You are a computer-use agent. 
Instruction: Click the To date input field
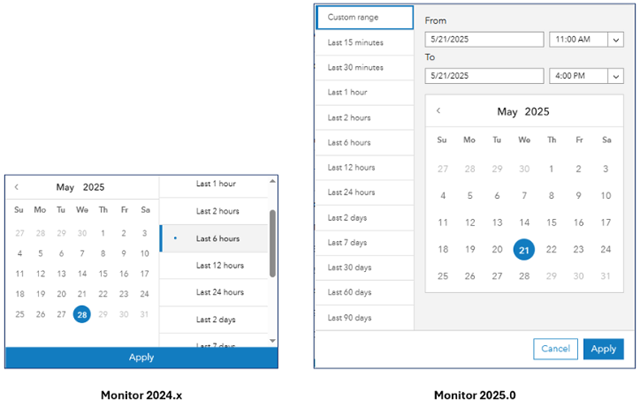click(484, 76)
